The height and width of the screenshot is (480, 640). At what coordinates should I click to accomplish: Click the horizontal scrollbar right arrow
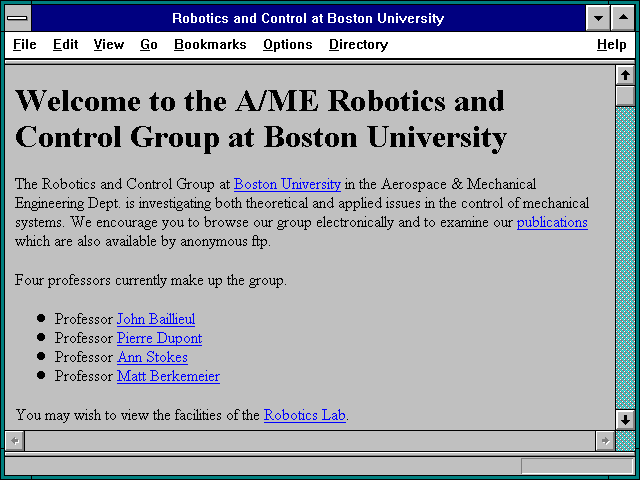tap(605, 441)
